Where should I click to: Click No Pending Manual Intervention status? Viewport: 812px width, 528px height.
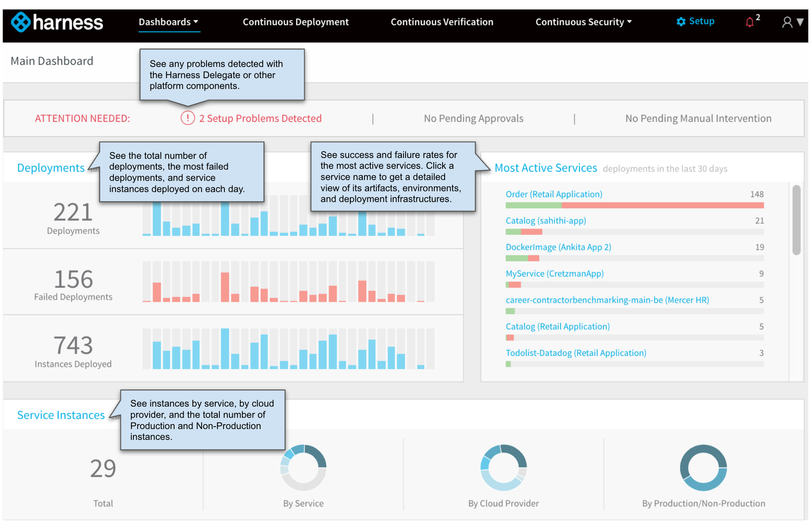698,118
